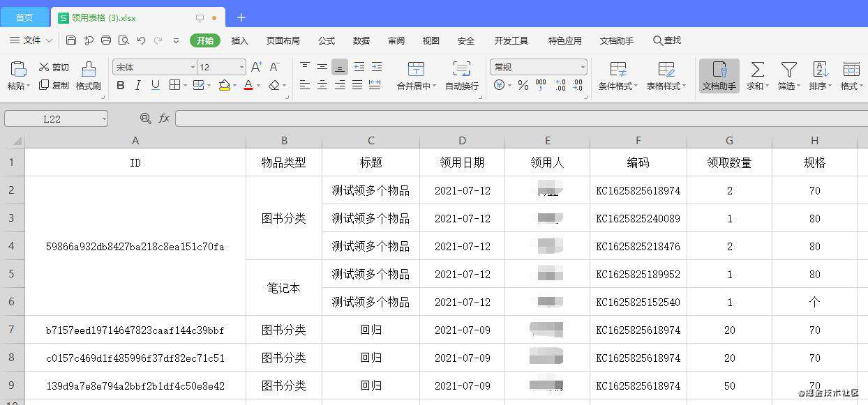Click the decrease decimal places icon
868x405 pixels.
578,85
